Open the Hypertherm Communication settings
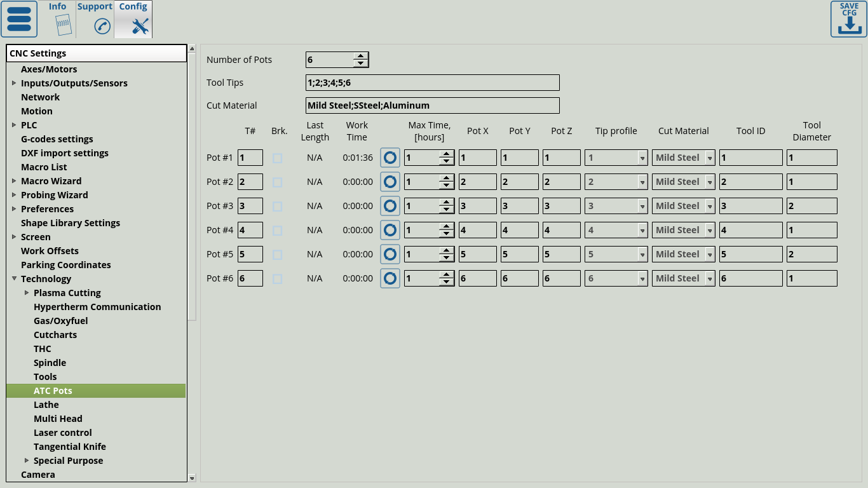This screenshot has width=868, height=488. click(97, 307)
